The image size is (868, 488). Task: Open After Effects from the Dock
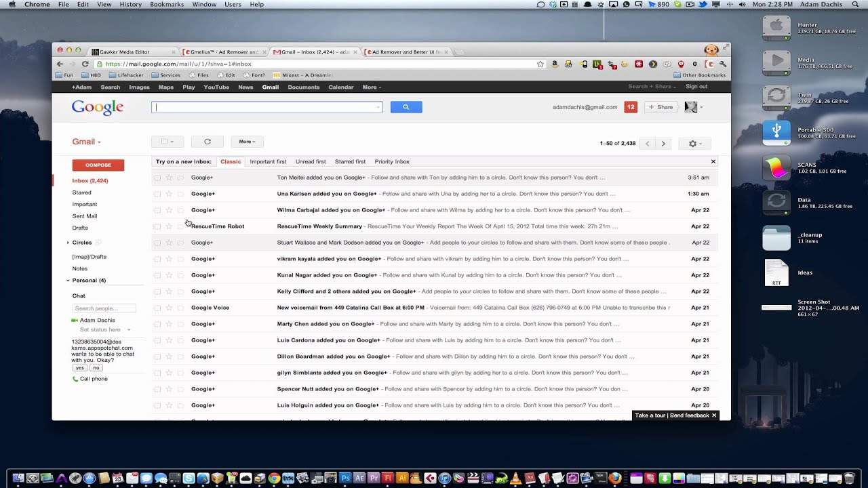pyautogui.click(x=359, y=478)
